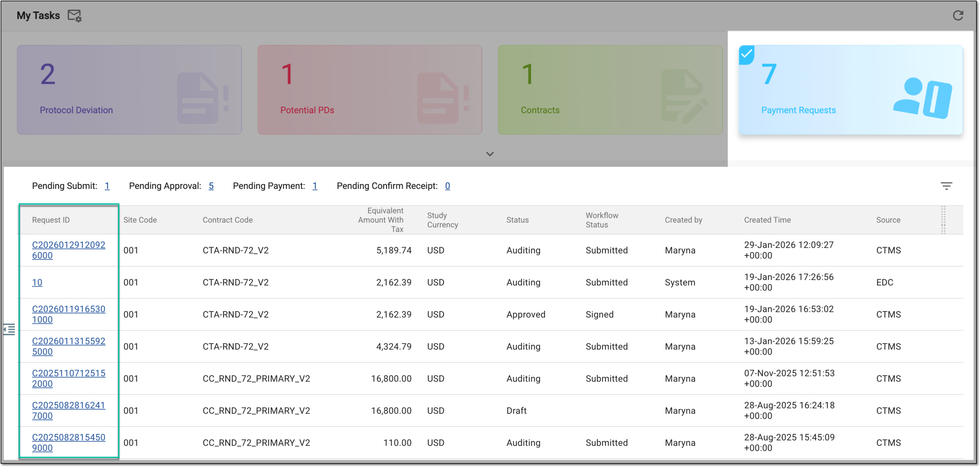Sort by Contract Code column header

coord(227,220)
